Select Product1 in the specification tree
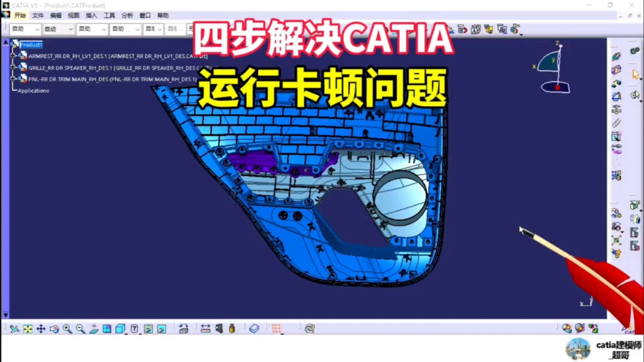The height and width of the screenshot is (362, 644). (31, 45)
